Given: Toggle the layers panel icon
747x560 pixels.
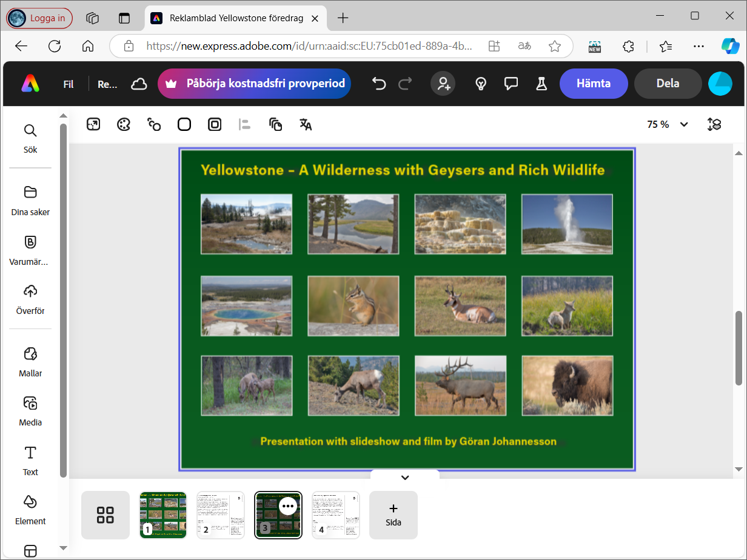Looking at the screenshot, I should pyautogui.click(x=714, y=125).
